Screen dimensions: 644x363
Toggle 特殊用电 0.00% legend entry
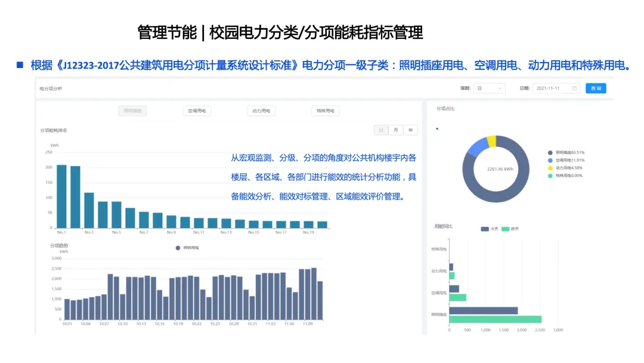tap(565, 176)
